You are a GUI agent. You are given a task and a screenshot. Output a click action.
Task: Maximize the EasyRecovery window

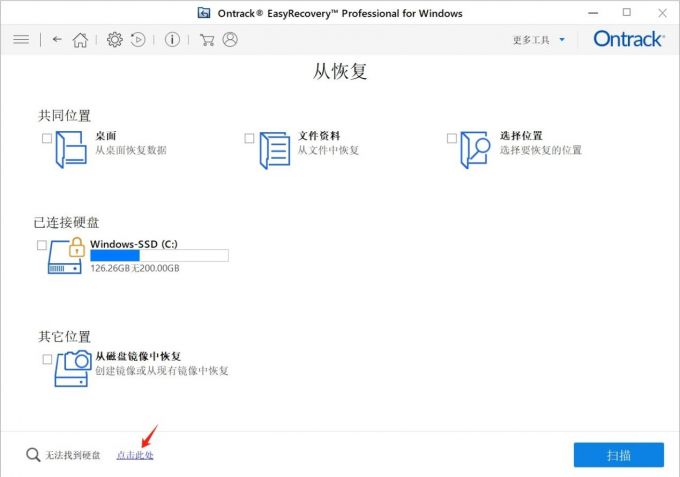pos(627,13)
